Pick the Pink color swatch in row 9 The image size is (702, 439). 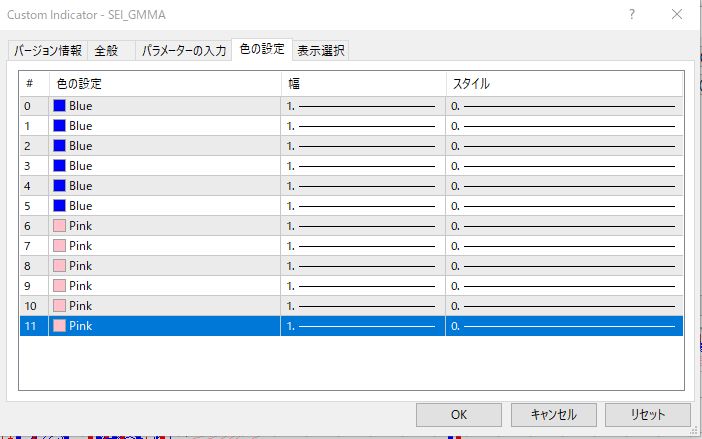click(59, 286)
